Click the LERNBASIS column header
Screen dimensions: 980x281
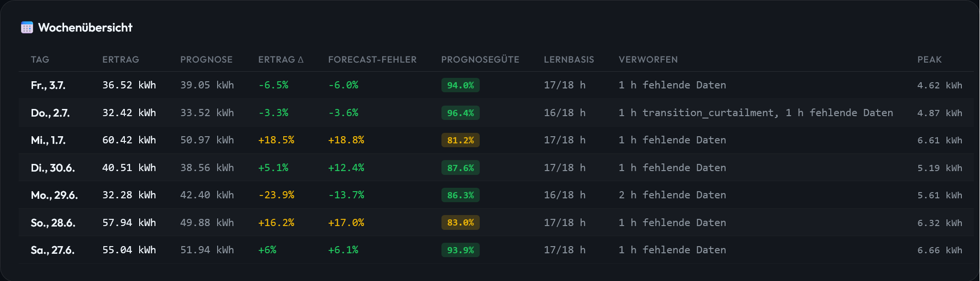[569, 60]
